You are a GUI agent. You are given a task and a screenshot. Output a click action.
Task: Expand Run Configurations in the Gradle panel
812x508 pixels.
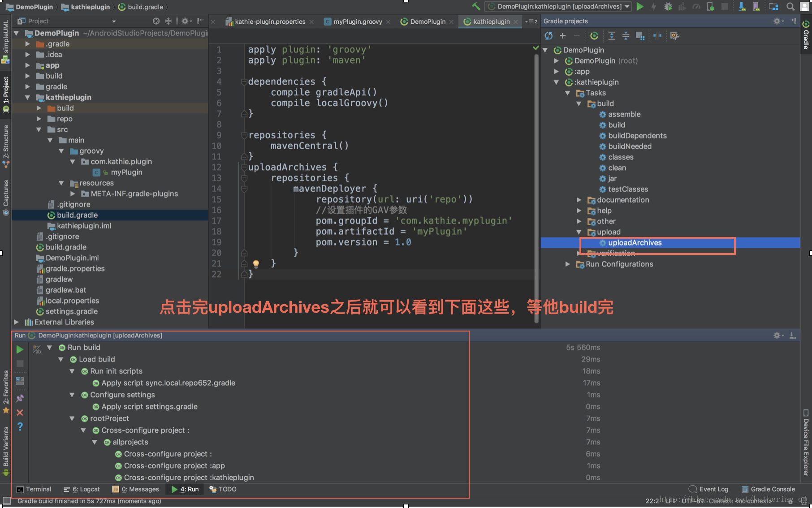(x=568, y=264)
